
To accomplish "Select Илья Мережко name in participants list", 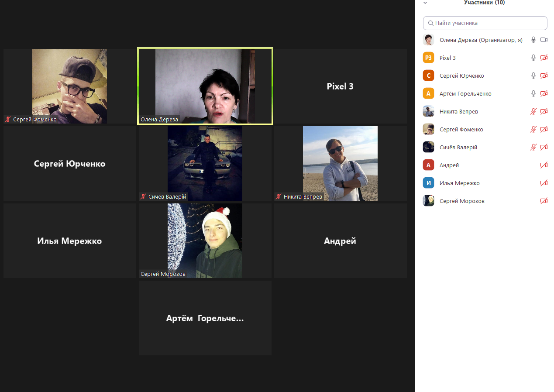I will click(460, 183).
